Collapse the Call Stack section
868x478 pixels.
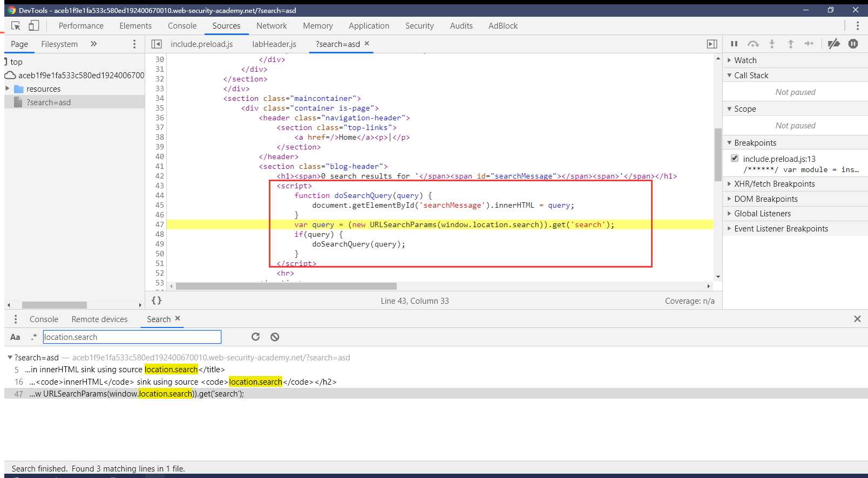[751, 76]
